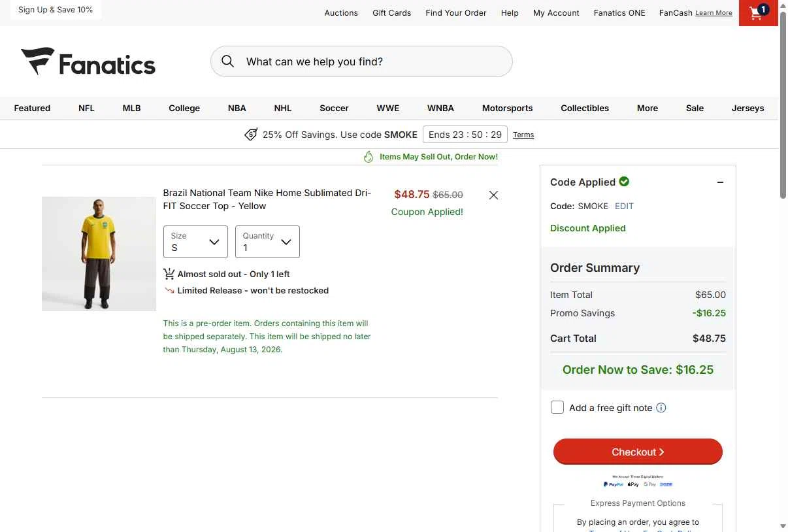Click the almost sold out cart icon
This screenshot has height=532, width=788.
click(x=169, y=274)
